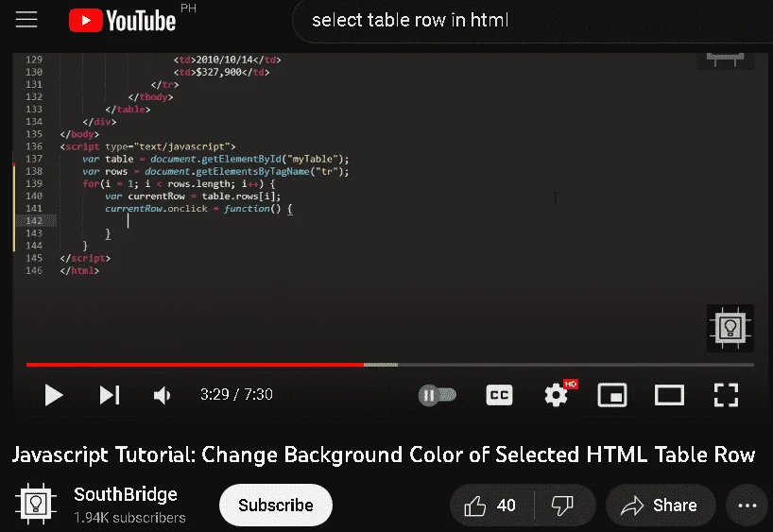
Task: Switch to theater mode
Action: [x=669, y=395]
